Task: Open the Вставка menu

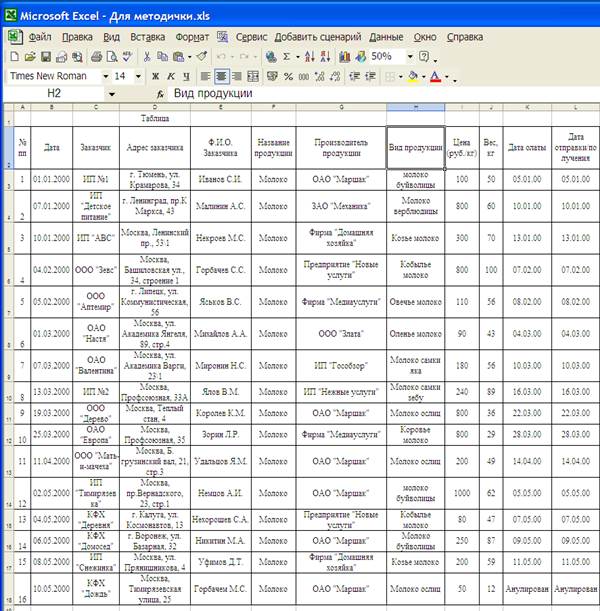Action: tap(147, 37)
